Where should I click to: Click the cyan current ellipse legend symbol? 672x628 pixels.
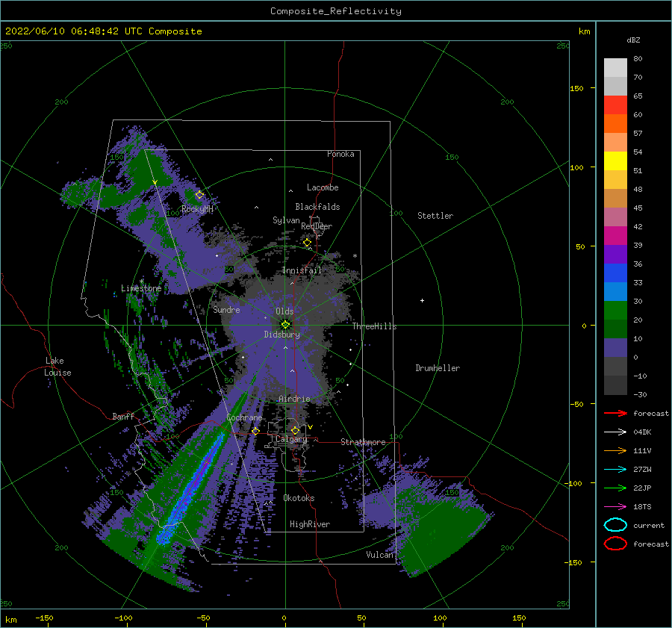(x=615, y=525)
